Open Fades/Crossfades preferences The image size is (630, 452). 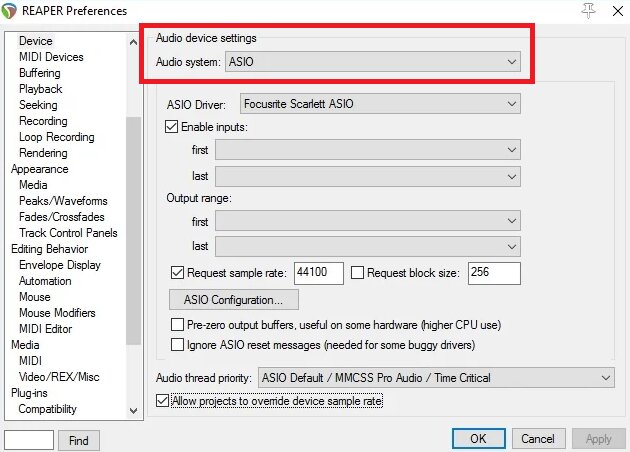(61, 217)
